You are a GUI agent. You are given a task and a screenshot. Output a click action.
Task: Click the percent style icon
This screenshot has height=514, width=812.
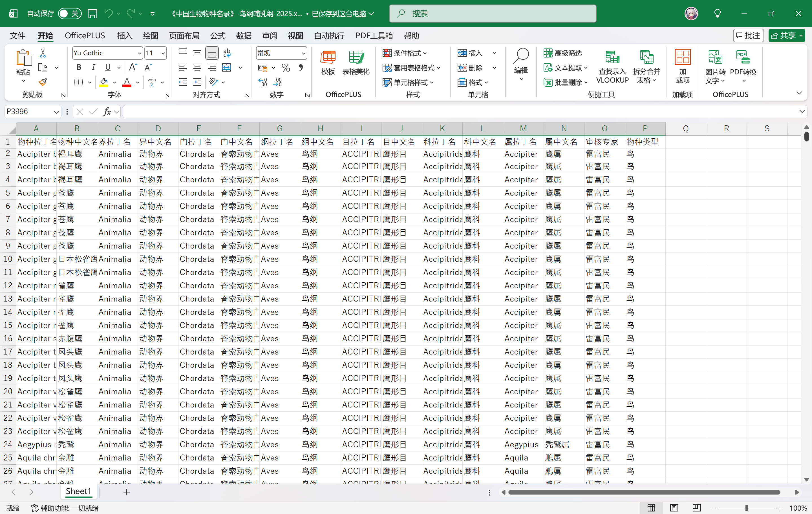click(286, 68)
